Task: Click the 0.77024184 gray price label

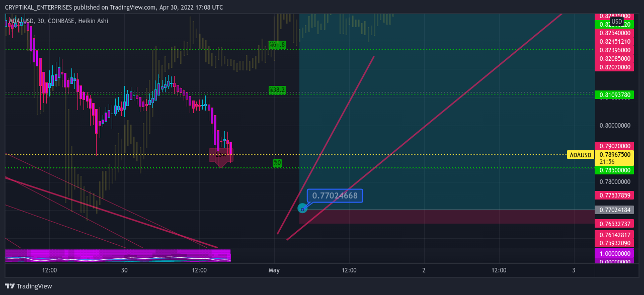Action: [615, 210]
